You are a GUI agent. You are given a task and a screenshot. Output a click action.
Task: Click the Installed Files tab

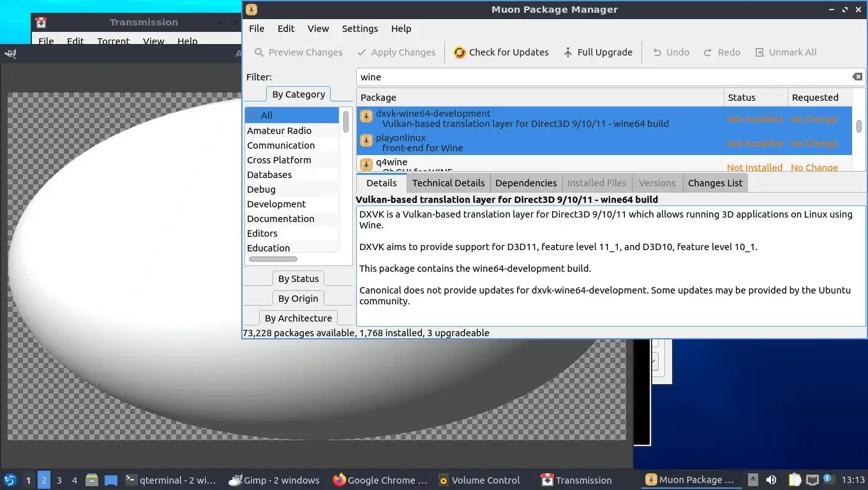point(597,183)
